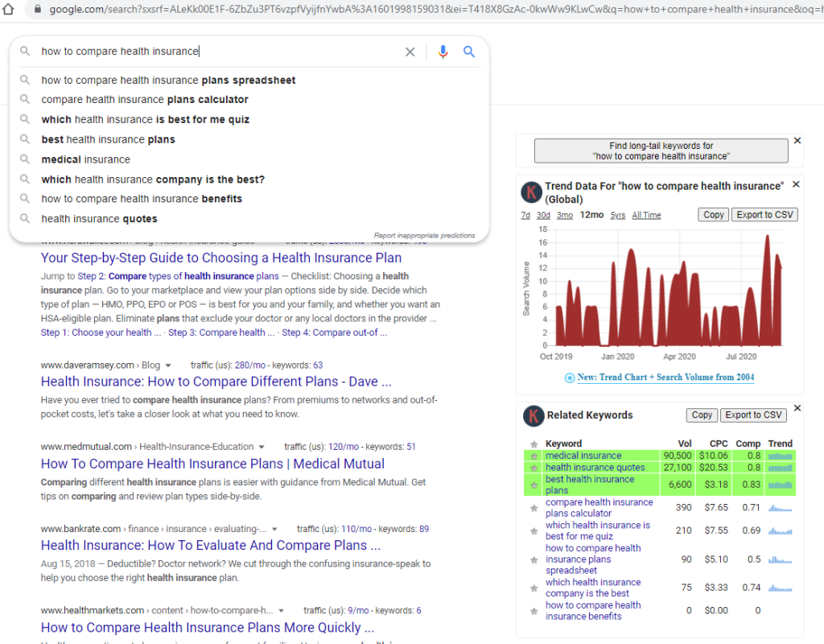Click the voice search microphone icon
This screenshot has width=824, height=644.
tap(443, 52)
